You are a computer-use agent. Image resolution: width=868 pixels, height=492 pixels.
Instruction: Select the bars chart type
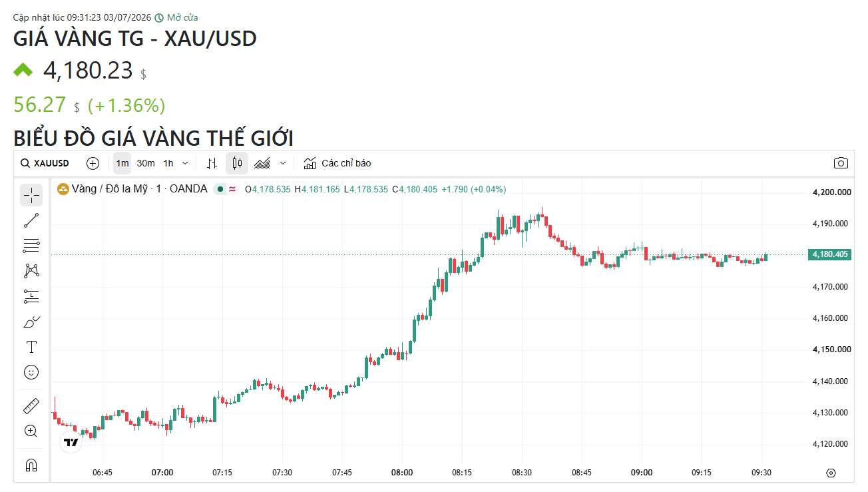point(212,163)
